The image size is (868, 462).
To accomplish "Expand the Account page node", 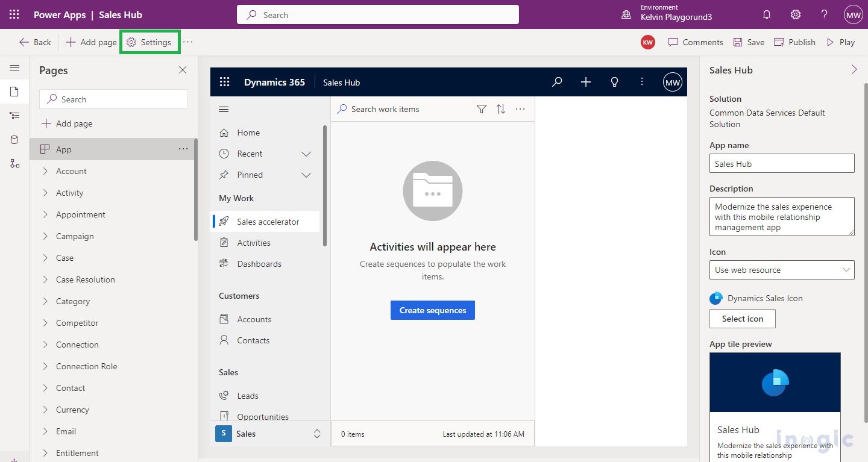I will (x=45, y=171).
